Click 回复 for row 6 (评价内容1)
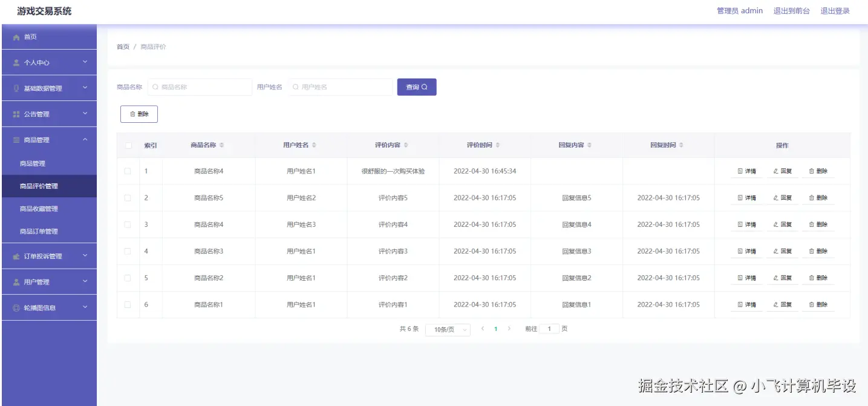 (783, 304)
